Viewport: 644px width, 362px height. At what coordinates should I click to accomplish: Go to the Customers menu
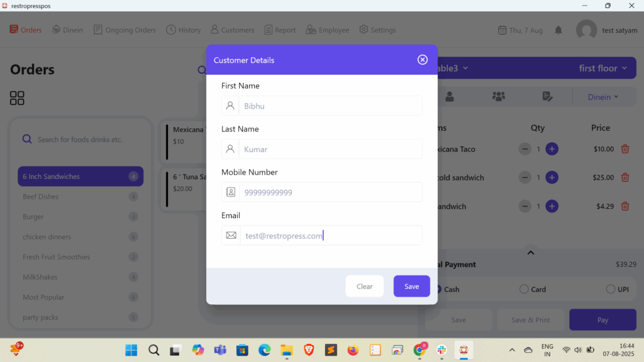point(232,30)
